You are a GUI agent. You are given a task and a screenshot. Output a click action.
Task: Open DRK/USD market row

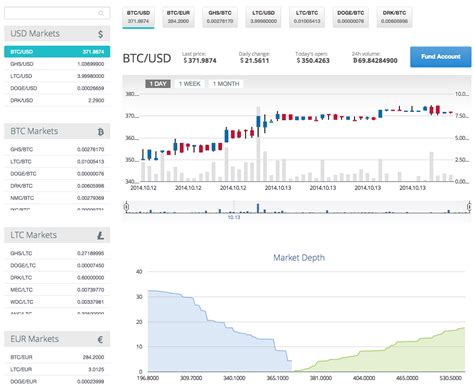57,100
